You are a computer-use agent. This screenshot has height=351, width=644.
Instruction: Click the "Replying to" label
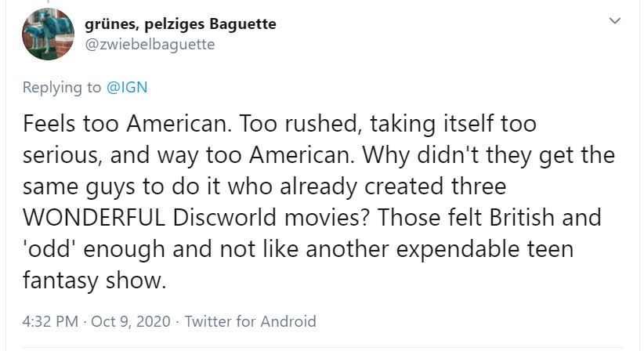pyautogui.click(x=62, y=88)
